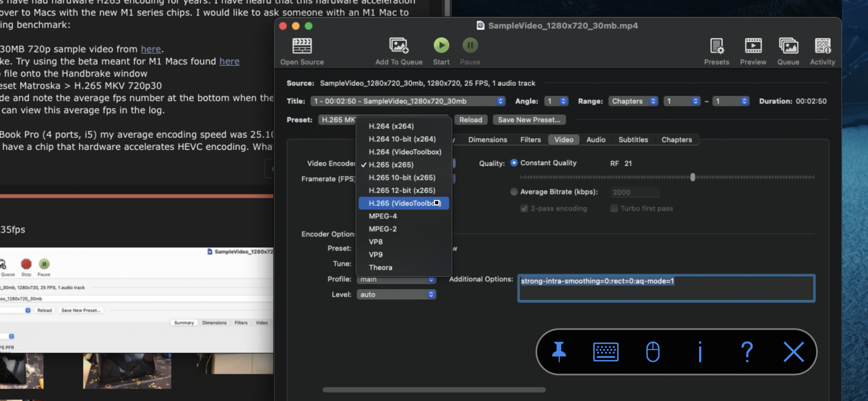Open the Range start chapter dropdown
The image size is (868, 401).
click(x=682, y=101)
